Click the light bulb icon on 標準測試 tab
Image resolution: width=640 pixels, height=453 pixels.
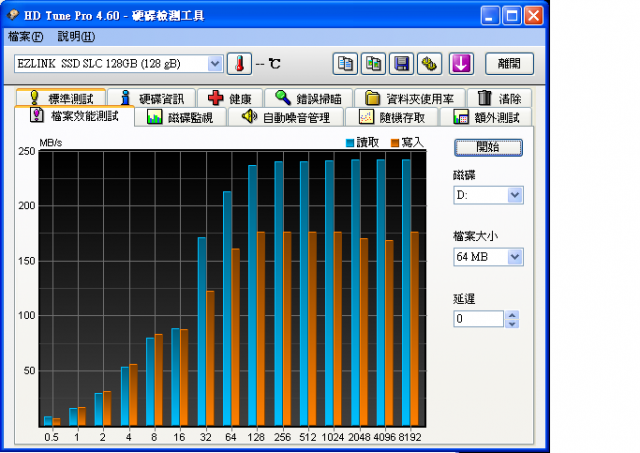click(34, 98)
